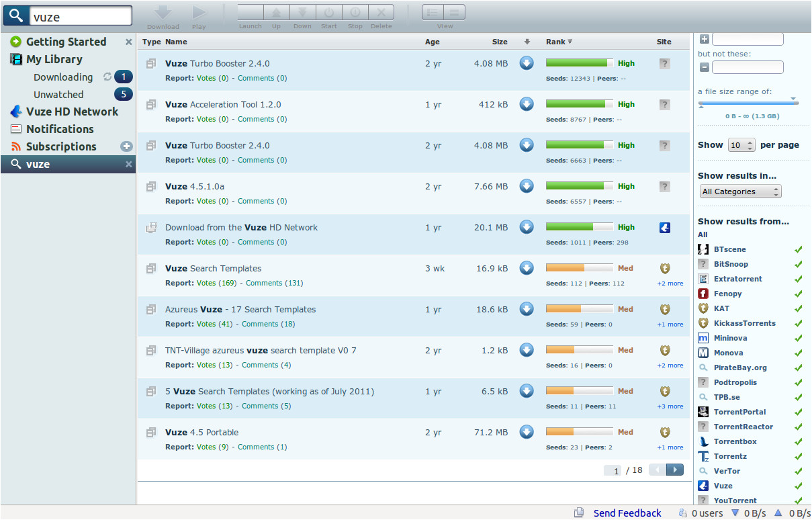Show +3 more sites for 5 Vuze Search Templates
The height and width of the screenshot is (520, 812).
(670, 406)
